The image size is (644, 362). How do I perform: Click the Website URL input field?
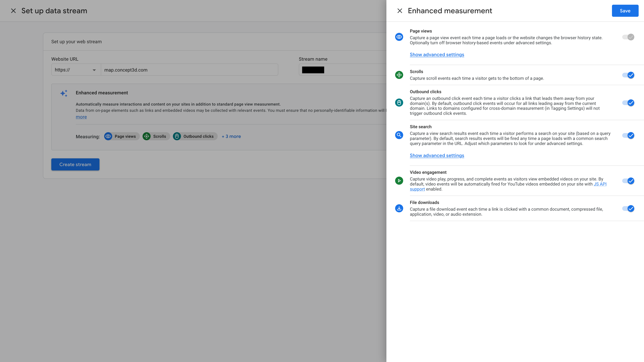pos(189,70)
